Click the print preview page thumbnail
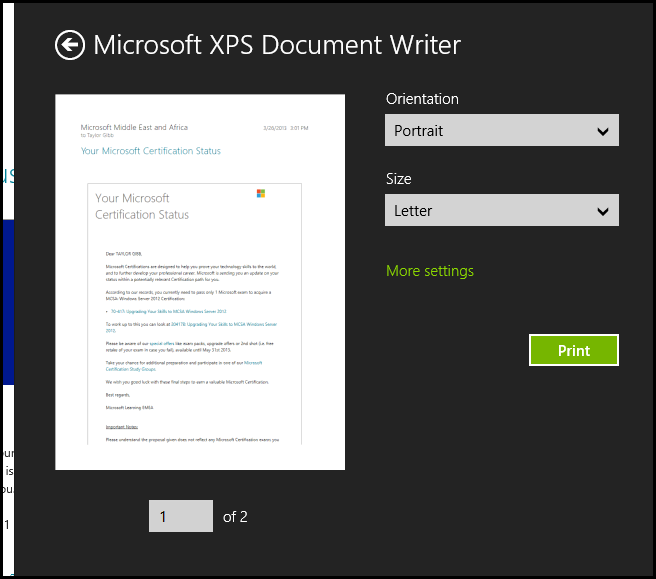 (200, 282)
